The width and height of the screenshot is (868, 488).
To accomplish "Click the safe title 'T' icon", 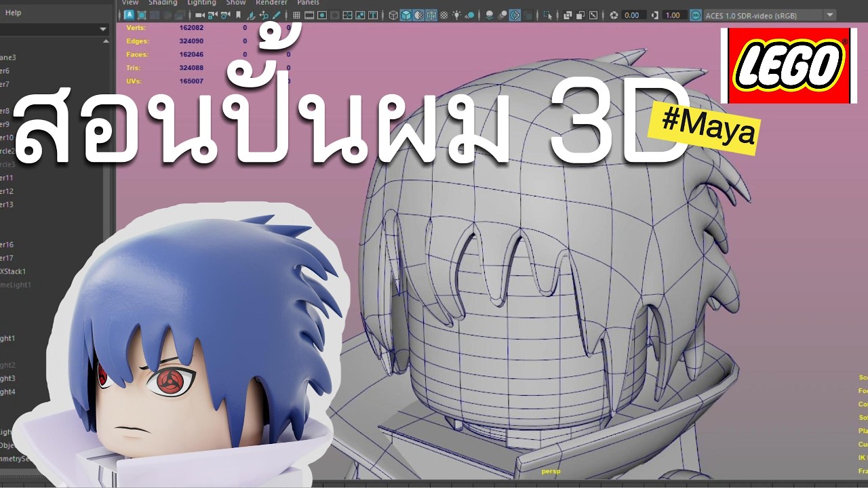I will [373, 15].
